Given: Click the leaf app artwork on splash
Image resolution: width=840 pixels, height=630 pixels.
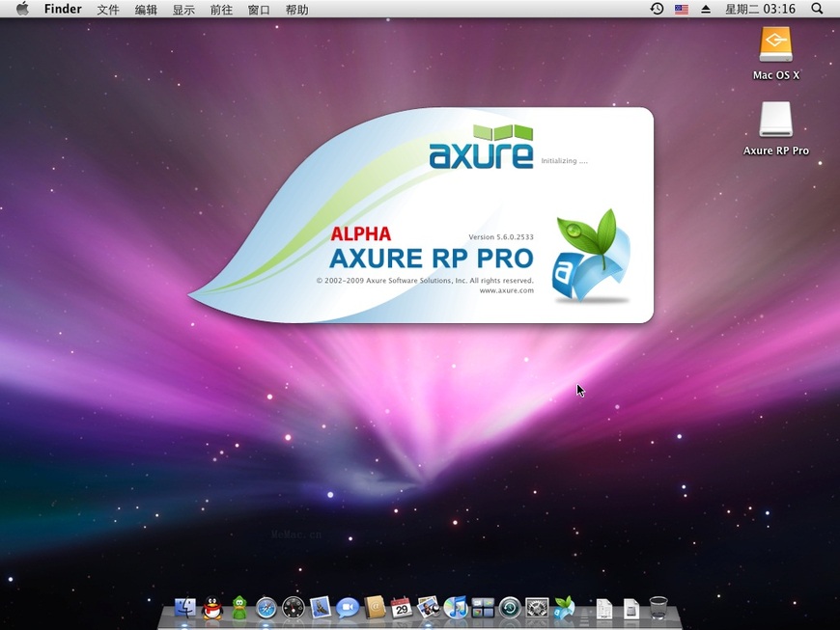Looking at the screenshot, I should pos(592,256).
